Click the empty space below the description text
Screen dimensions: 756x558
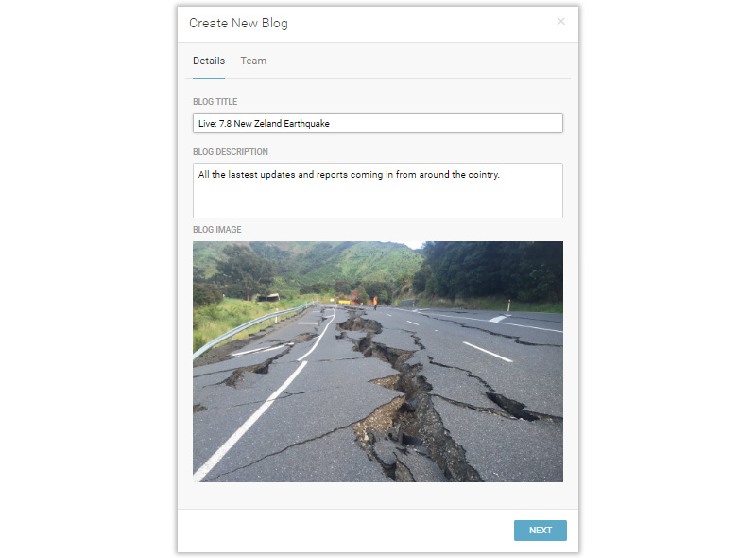point(378,201)
